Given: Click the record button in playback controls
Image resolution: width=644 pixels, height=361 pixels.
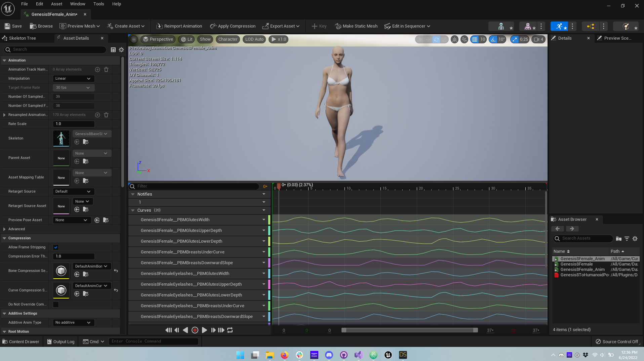Looking at the screenshot, I should coord(195,330).
